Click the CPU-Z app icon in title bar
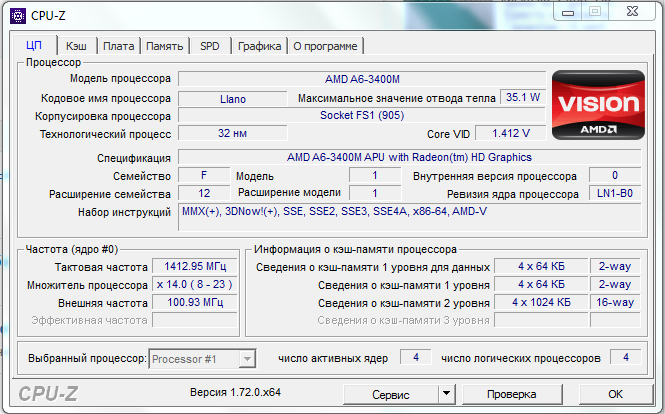The image size is (665, 414). coord(18,16)
